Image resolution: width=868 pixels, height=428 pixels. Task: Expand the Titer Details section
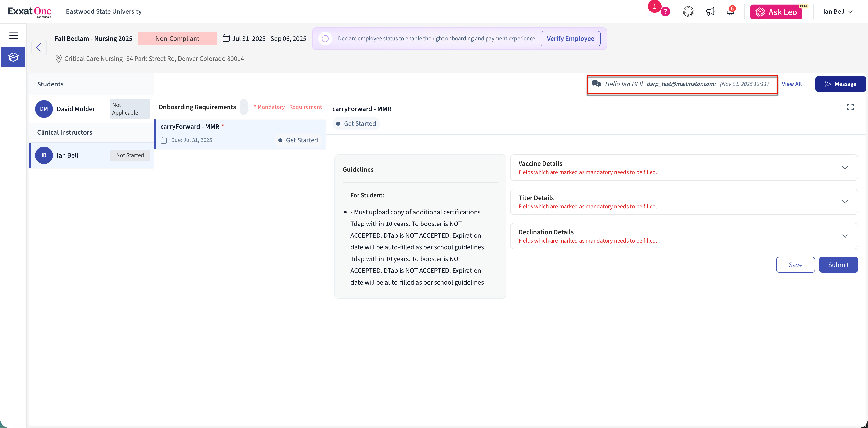click(844, 202)
